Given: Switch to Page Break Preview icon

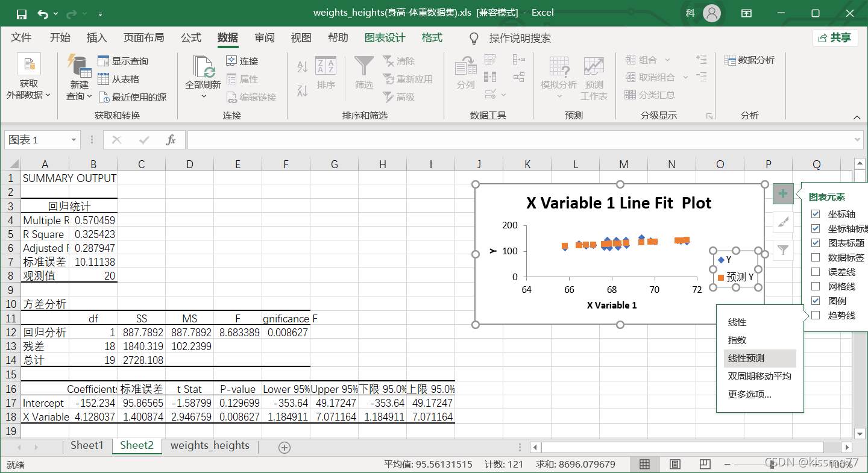Looking at the screenshot, I should [706, 464].
